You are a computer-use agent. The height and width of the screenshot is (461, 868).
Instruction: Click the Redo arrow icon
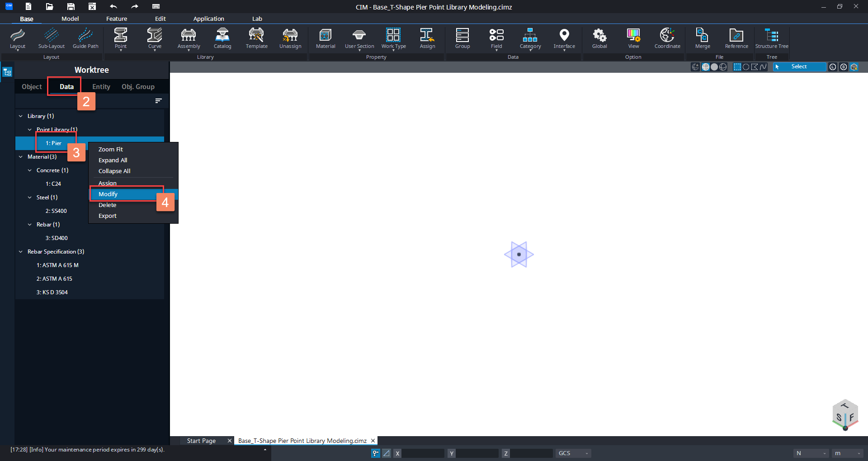pyautogui.click(x=135, y=6)
